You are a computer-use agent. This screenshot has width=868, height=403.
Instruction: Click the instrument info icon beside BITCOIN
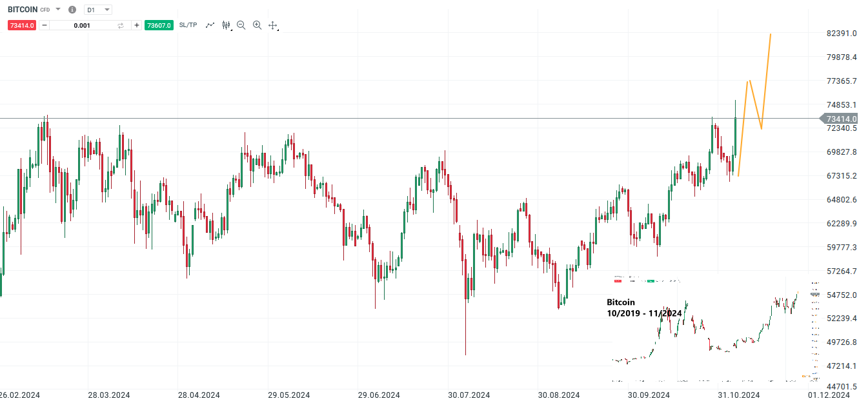click(x=72, y=9)
